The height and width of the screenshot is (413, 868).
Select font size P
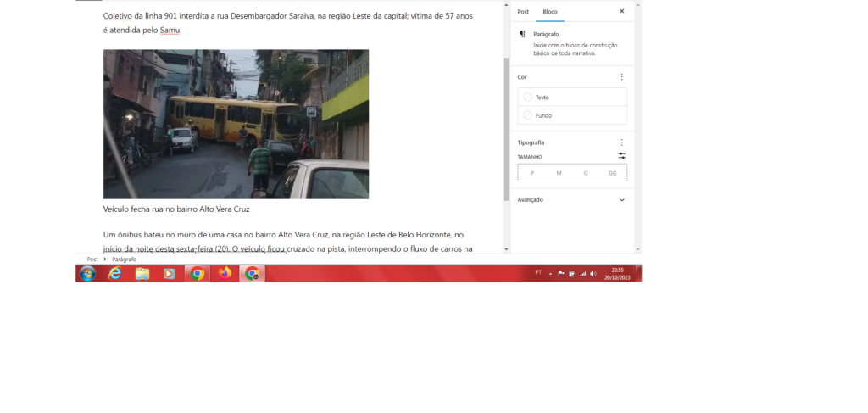(532, 173)
